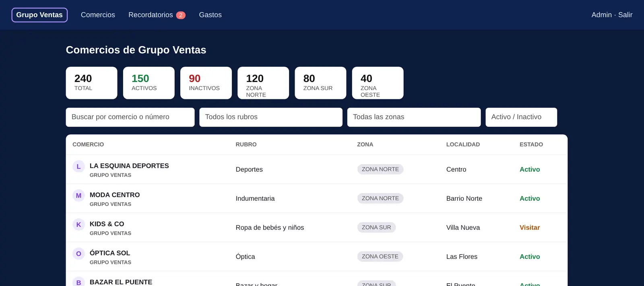Click the COMERCIO column header
This screenshot has width=644, height=286.
[88, 144]
